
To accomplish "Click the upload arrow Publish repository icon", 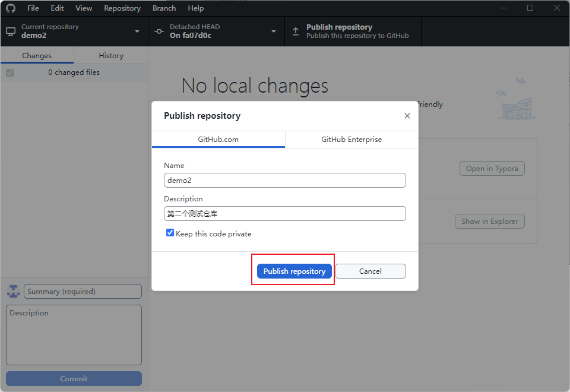I will [296, 31].
